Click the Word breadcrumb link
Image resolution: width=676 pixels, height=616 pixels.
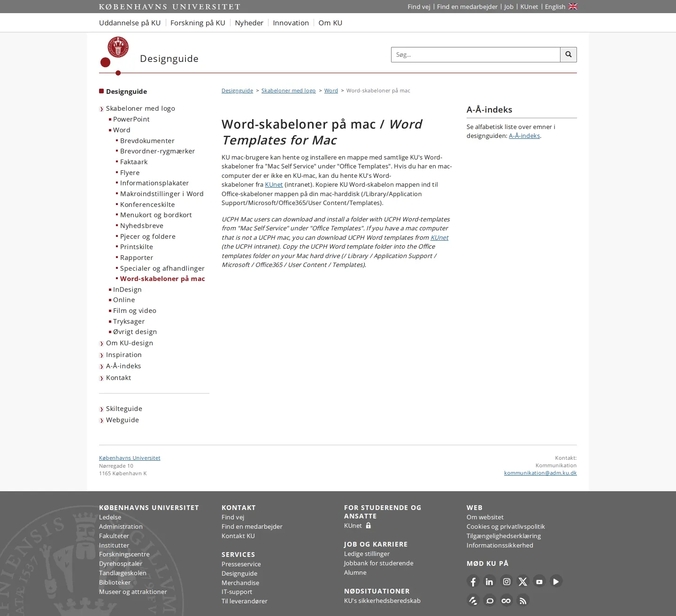(331, 91)
